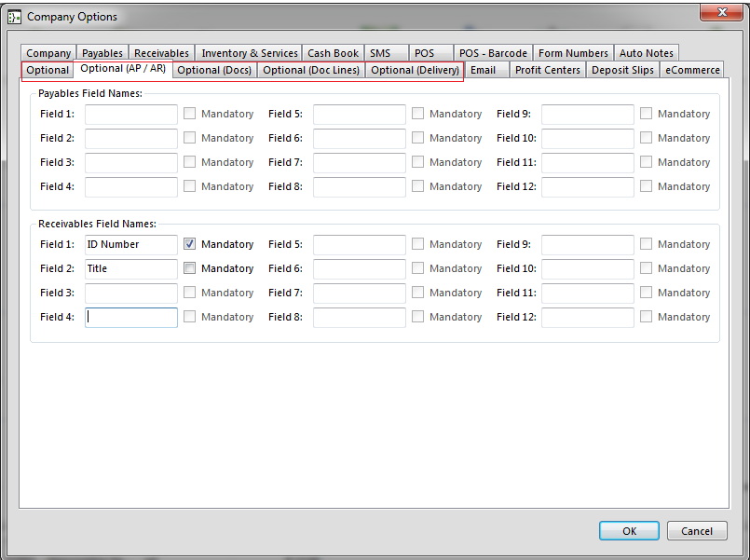Open the Profit Centers tab
Image resolution: width=750 pixels, height=560 pixels.
coord(547,70)
